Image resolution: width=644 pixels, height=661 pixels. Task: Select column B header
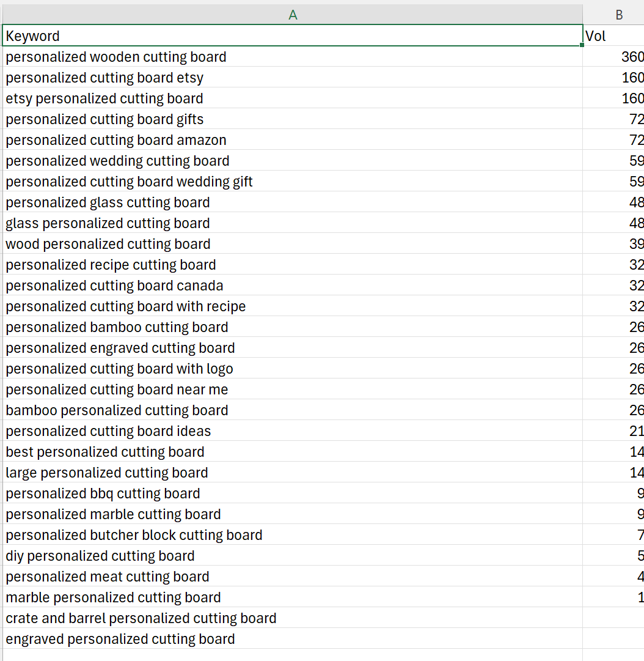point(617,15)
